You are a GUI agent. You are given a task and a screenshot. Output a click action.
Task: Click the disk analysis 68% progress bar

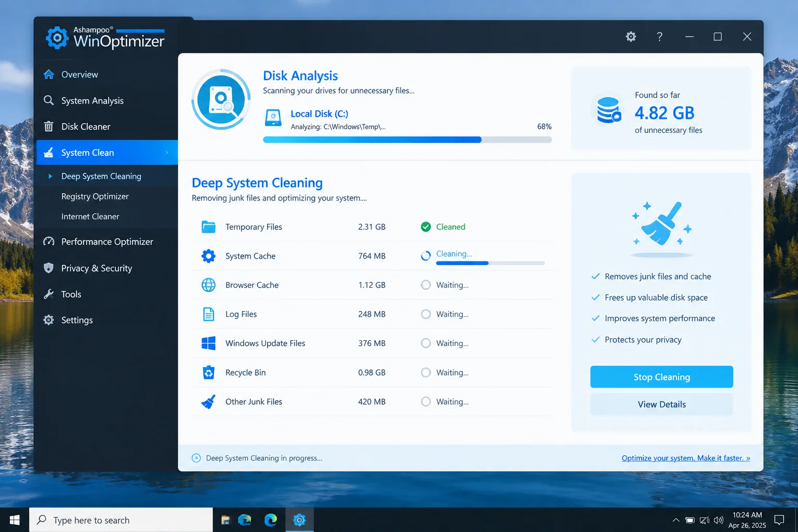point(407,140)
